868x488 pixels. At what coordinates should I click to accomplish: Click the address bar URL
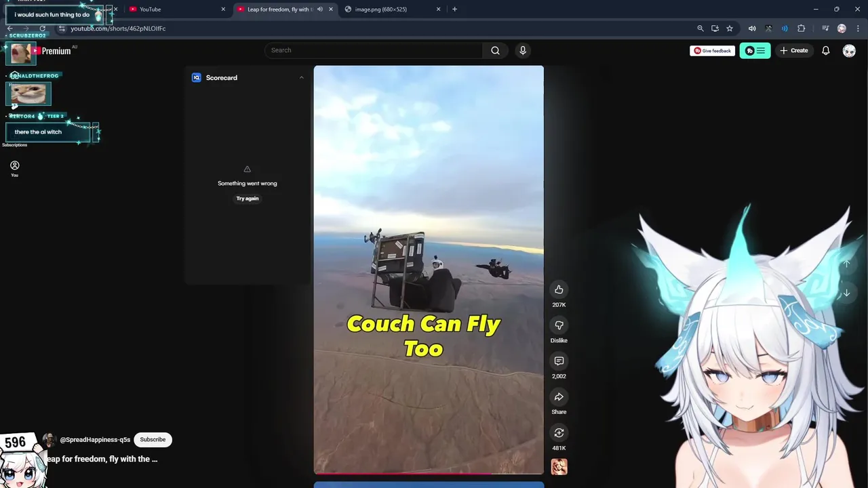118,28
